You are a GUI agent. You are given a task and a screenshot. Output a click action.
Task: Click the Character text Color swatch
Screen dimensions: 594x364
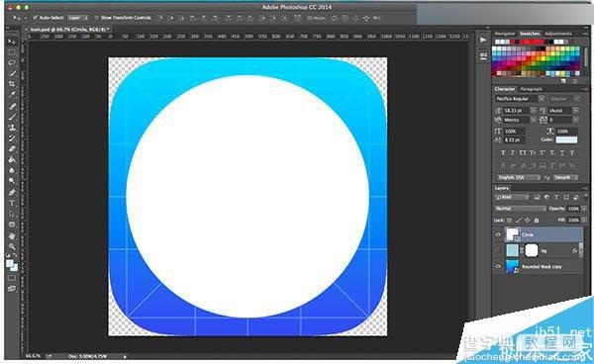coord(566,139)
